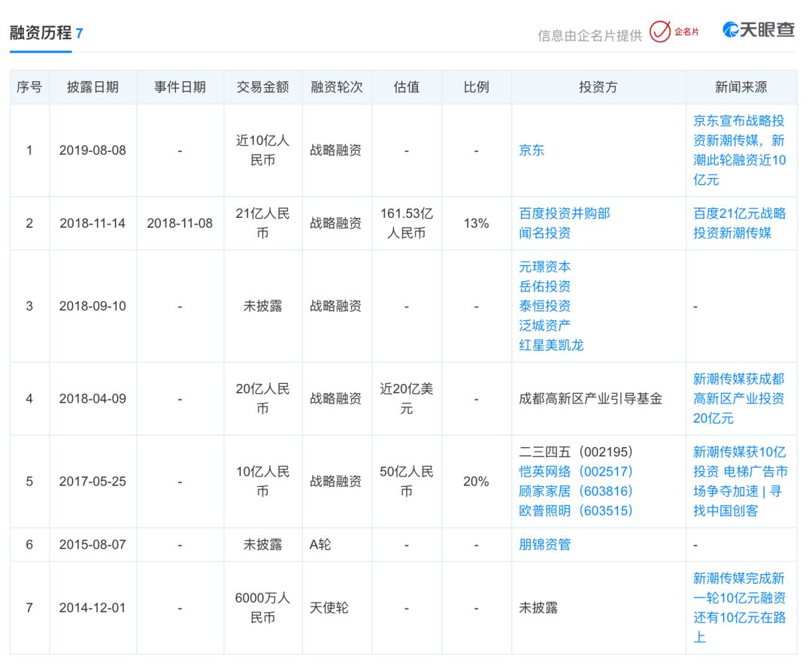Screen dimensions: 812x671
Task: Click the 投资方 column header
Action: (598, 87)
